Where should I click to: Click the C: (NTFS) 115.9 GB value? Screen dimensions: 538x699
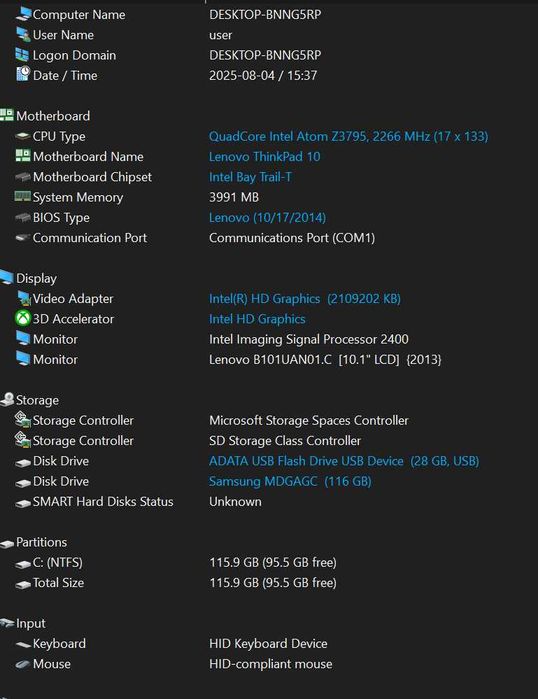[x=273, y=563]
